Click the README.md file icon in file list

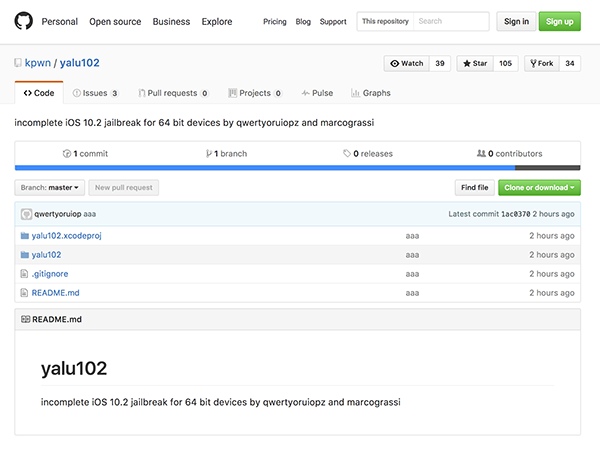(x=25, y=293)
